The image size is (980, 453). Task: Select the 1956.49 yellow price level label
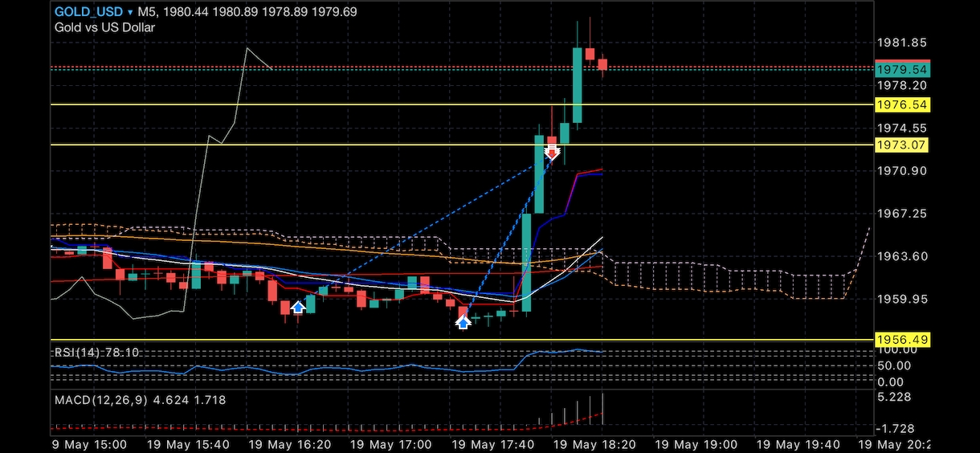pos(902,340)
